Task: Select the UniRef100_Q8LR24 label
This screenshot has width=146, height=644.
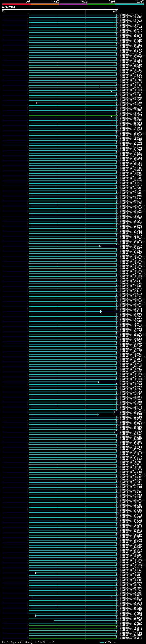Action: coord(131,115)
